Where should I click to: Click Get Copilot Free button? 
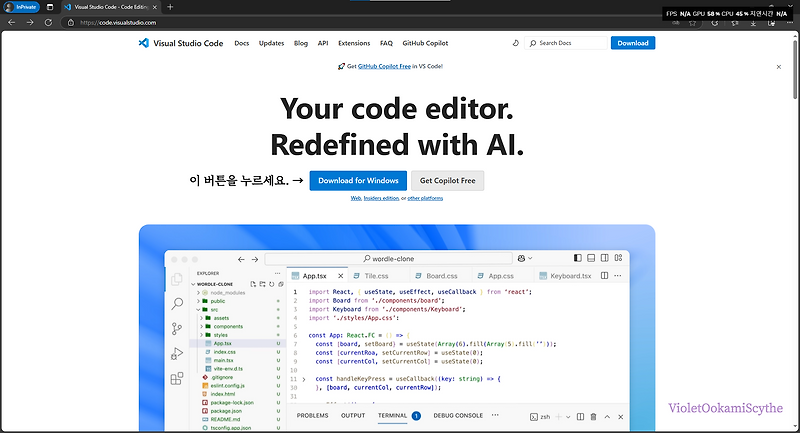[447, 181]
